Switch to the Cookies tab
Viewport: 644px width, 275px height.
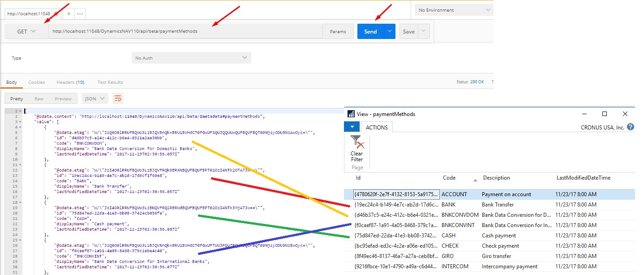37,82
